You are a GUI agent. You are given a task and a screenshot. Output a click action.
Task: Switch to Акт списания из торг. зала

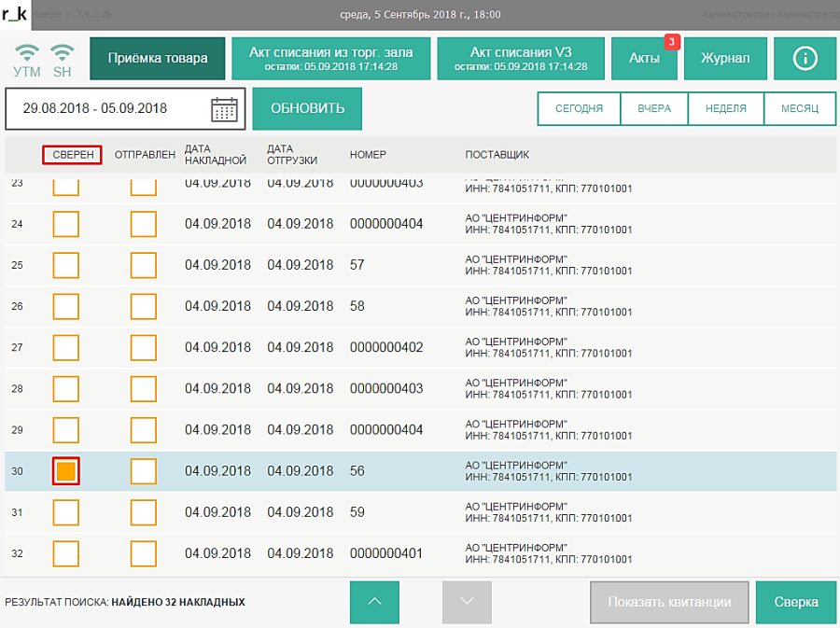coord(330,59)
